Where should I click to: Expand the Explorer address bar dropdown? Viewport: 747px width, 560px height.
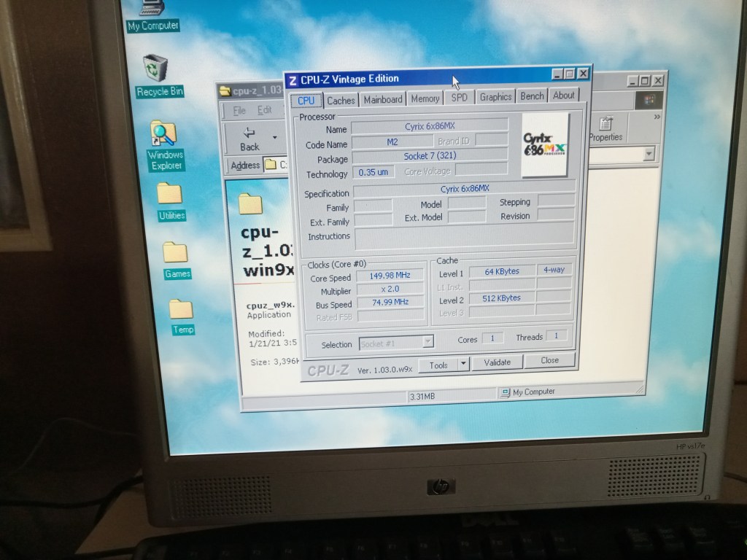(649, 155)
